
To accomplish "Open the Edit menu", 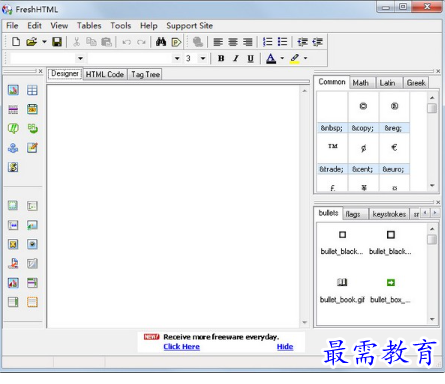I will tap(34, 26).
